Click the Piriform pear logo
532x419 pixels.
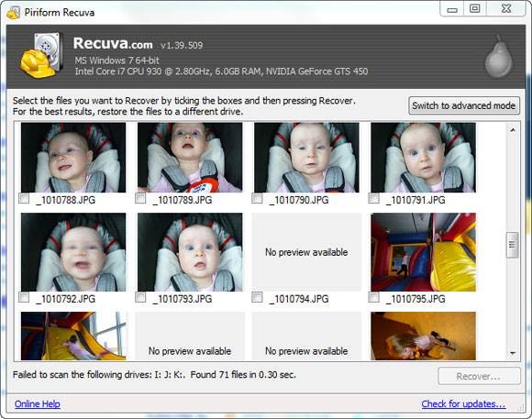click(498, 57)
